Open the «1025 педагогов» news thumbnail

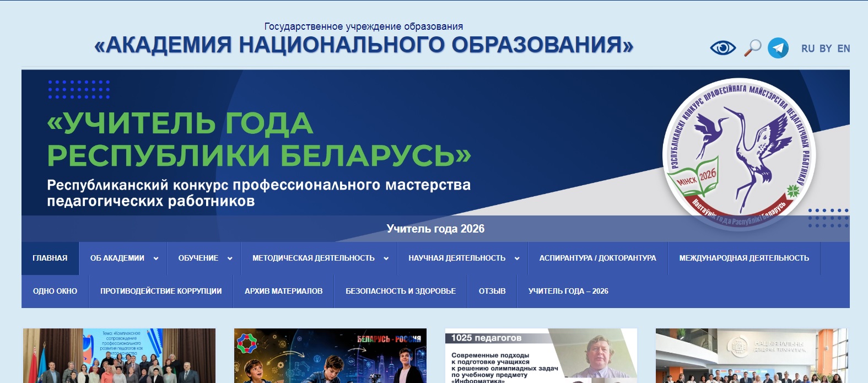pyautogui.click(x=541, y=356)
